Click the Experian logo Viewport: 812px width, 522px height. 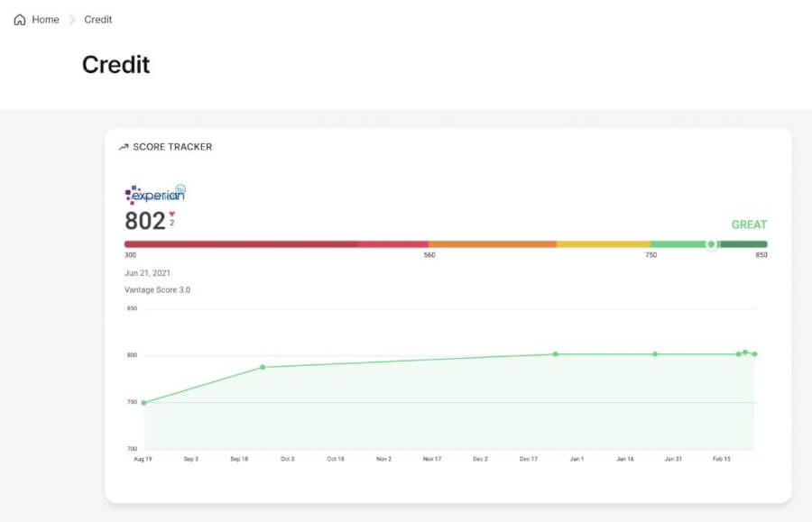pyautogui.click(x=155, y=195)
